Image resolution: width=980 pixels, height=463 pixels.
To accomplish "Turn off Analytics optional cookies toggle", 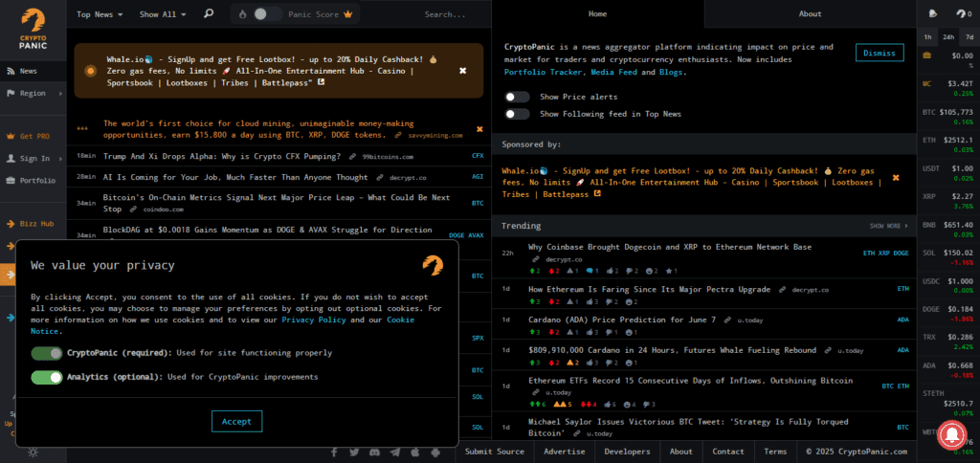I will click(x=47, y=378).
